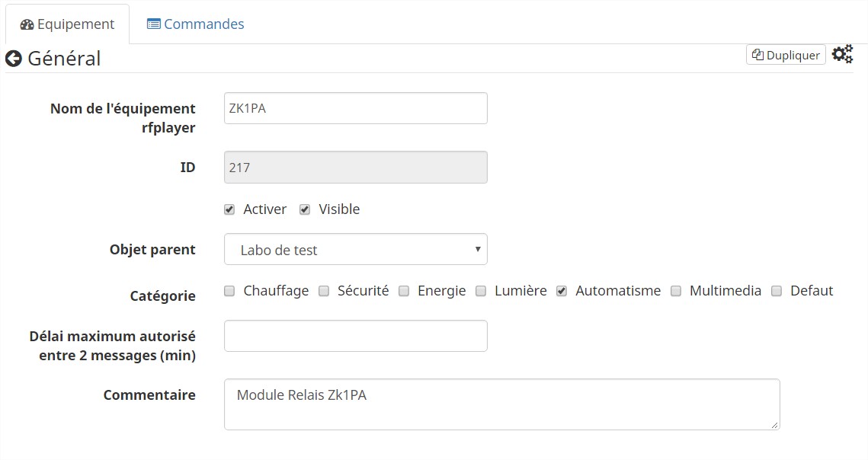Click the equipment name field ZK1PA
Viewport: 868px width, 460px height.
click(x=356, y=108)
